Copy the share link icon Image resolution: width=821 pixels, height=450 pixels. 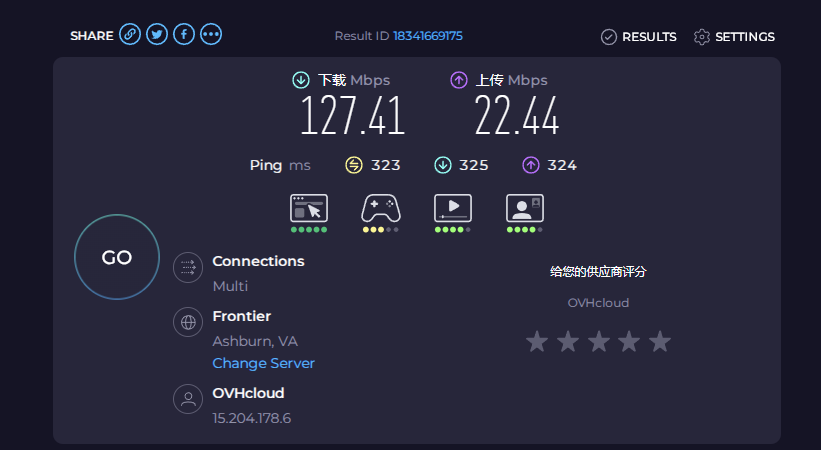130,35
